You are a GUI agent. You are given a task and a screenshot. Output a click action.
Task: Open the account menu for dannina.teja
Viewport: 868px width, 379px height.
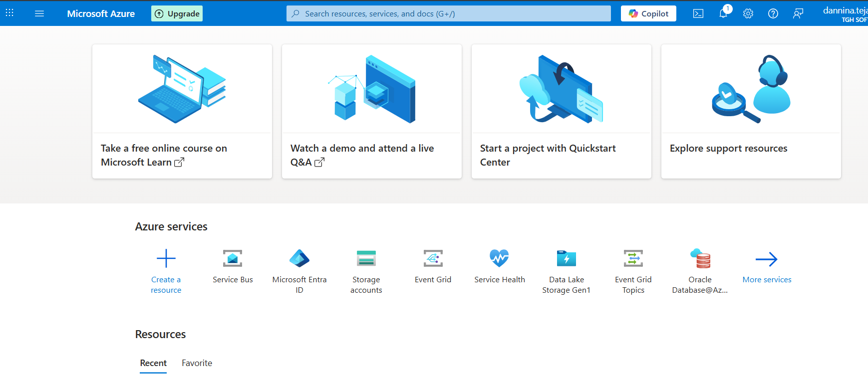[845, 13]
